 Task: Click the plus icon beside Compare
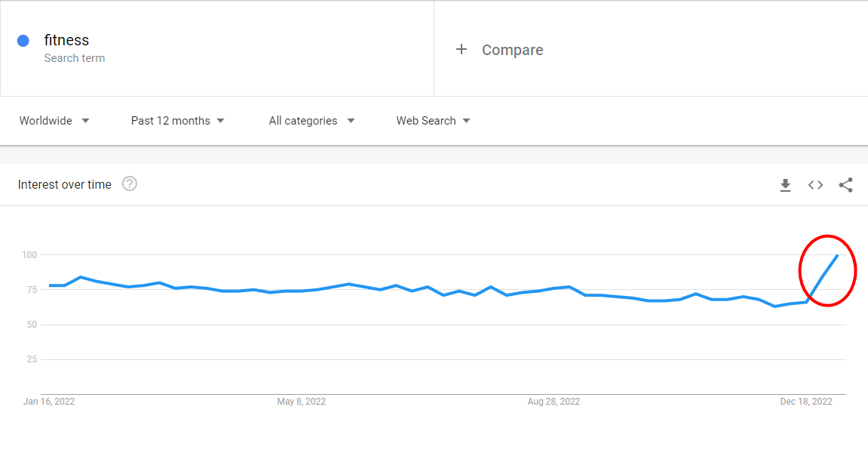click(461, 50)
